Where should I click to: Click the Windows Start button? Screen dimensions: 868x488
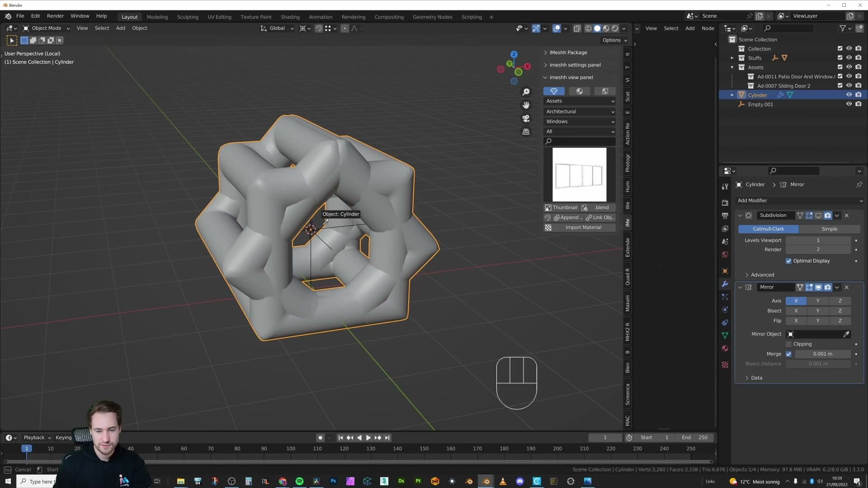[x=8, y=481]
